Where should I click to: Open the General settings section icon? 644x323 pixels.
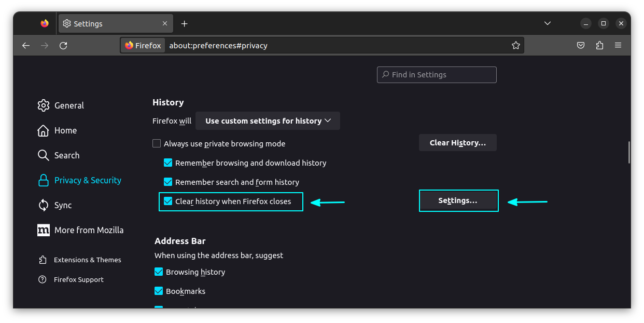[44, 105]
